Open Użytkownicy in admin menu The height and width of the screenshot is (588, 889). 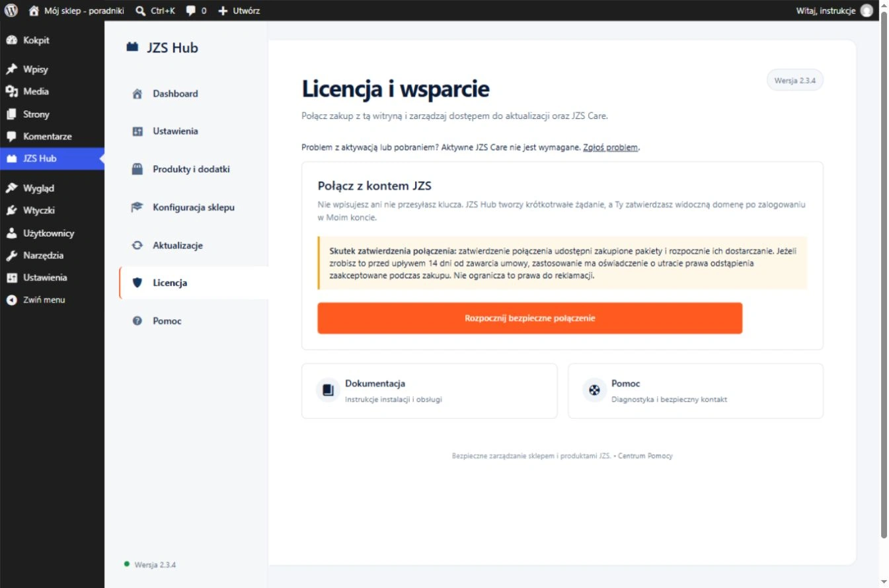(52, 233)
